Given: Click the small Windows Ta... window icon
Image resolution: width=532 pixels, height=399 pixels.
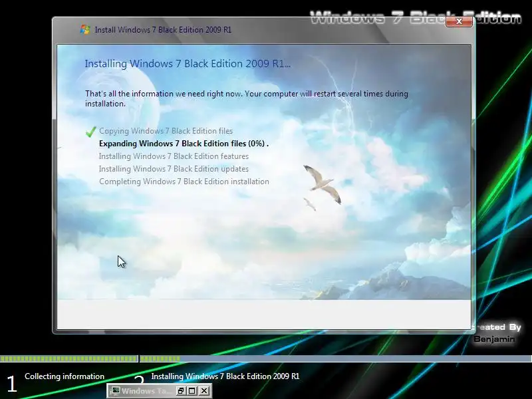Looking at the screenshot, I should (116, 390).
